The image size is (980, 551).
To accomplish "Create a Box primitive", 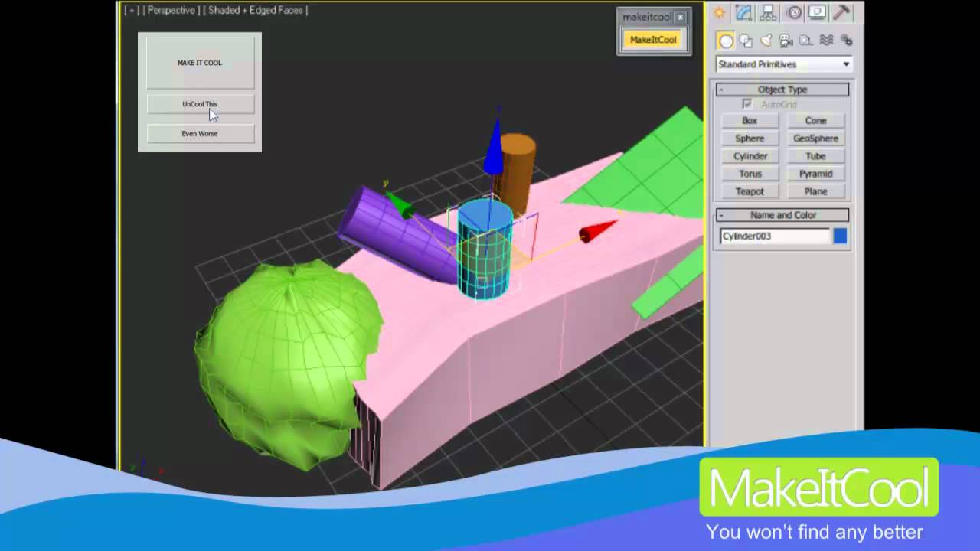I will (750, 121).
